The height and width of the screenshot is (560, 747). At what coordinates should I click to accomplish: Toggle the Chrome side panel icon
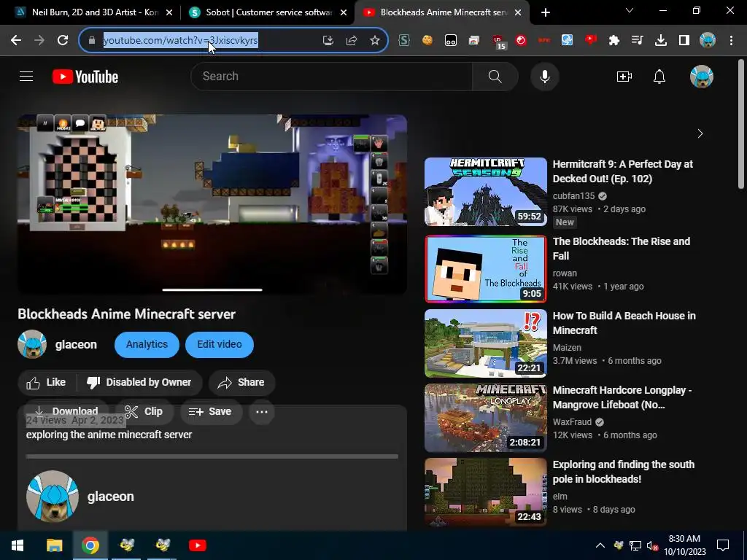[684, 41]
